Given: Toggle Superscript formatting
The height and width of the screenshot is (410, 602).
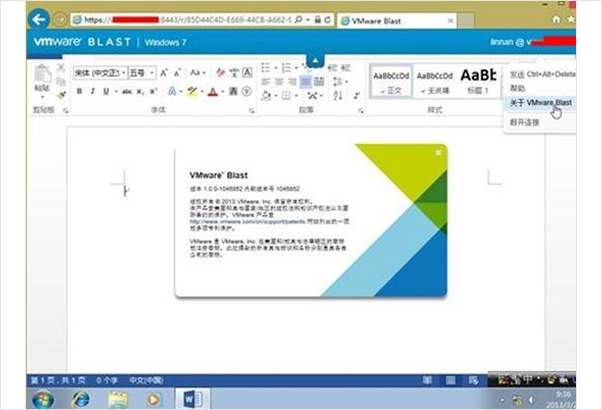Looking at the screenshot, I should (154, 91).
